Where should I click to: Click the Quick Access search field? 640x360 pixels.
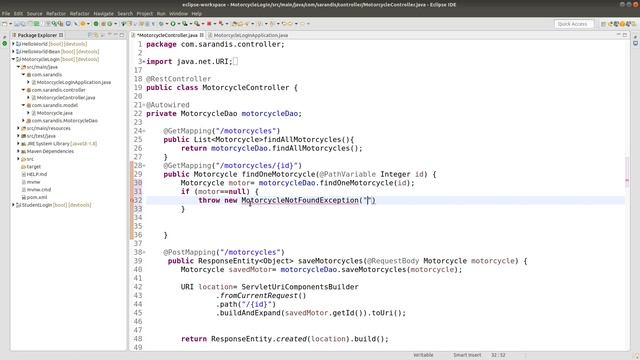coord(573,24)
